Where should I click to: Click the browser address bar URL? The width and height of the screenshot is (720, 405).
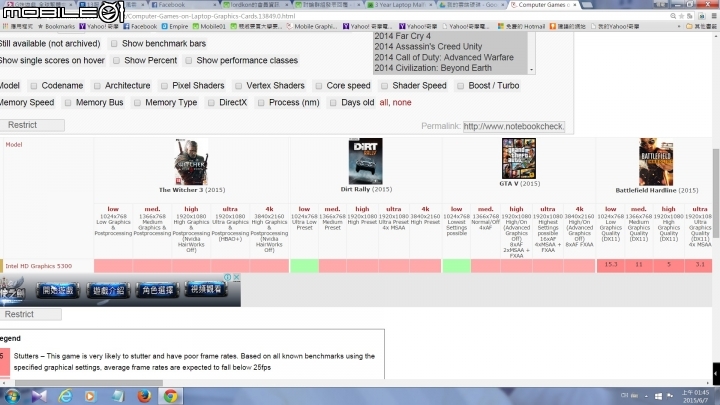click(x=211, y=16)
